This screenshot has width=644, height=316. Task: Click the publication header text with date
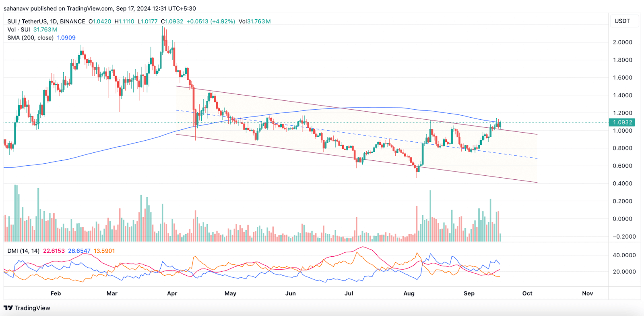click(x=100, y=8)
